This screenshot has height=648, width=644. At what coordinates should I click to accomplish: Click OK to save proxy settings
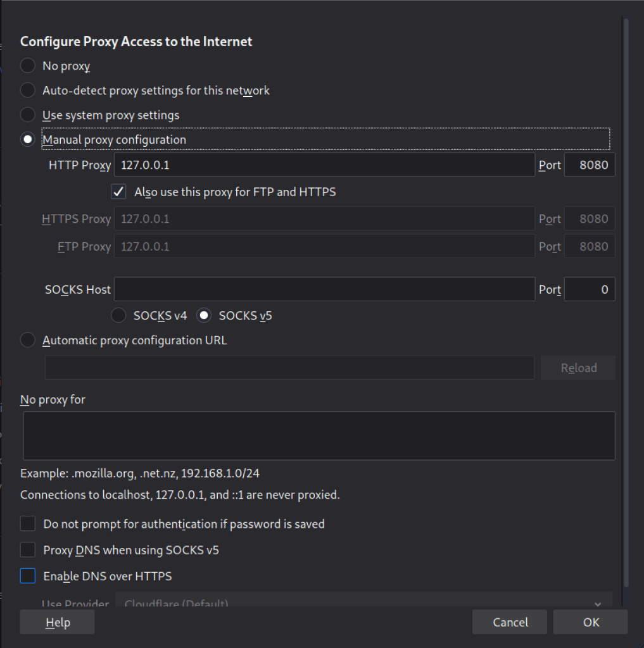click(x=590, y=623)
